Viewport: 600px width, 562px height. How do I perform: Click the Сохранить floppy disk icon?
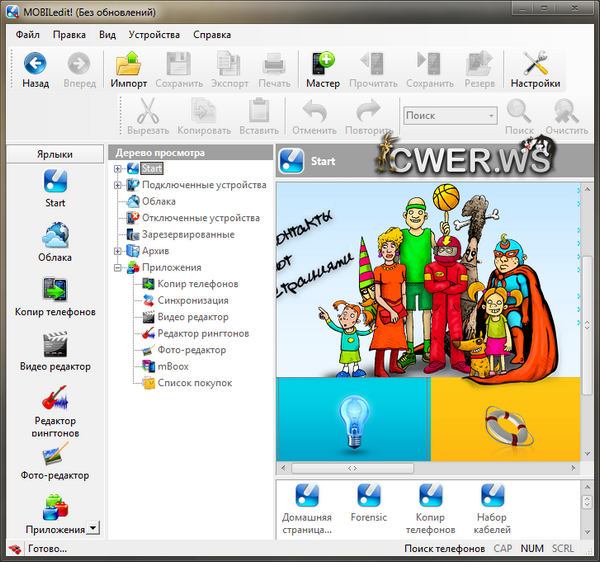[x=178, y=63]
